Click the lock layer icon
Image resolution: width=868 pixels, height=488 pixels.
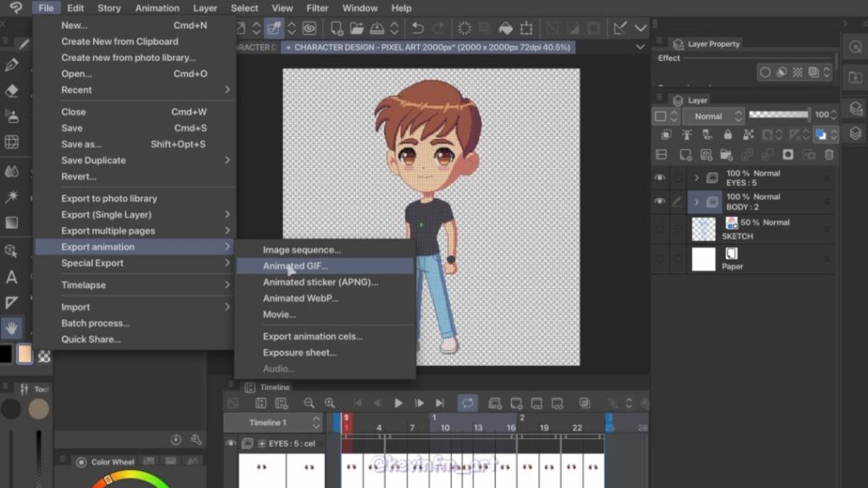pyautogui.click(x=727, y=135)
